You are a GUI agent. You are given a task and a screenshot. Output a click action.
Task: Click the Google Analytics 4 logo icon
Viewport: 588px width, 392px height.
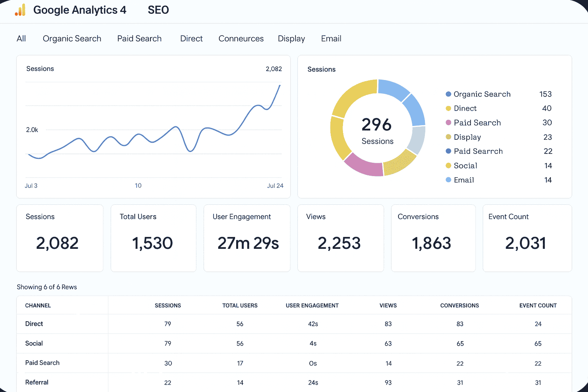[20, 10]
